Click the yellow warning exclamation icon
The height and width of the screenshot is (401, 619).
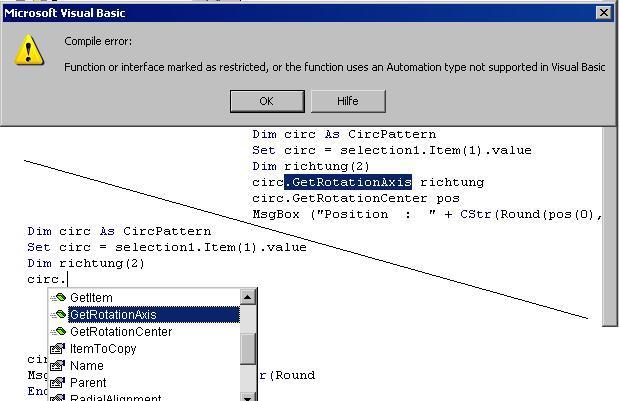[29, 50]
